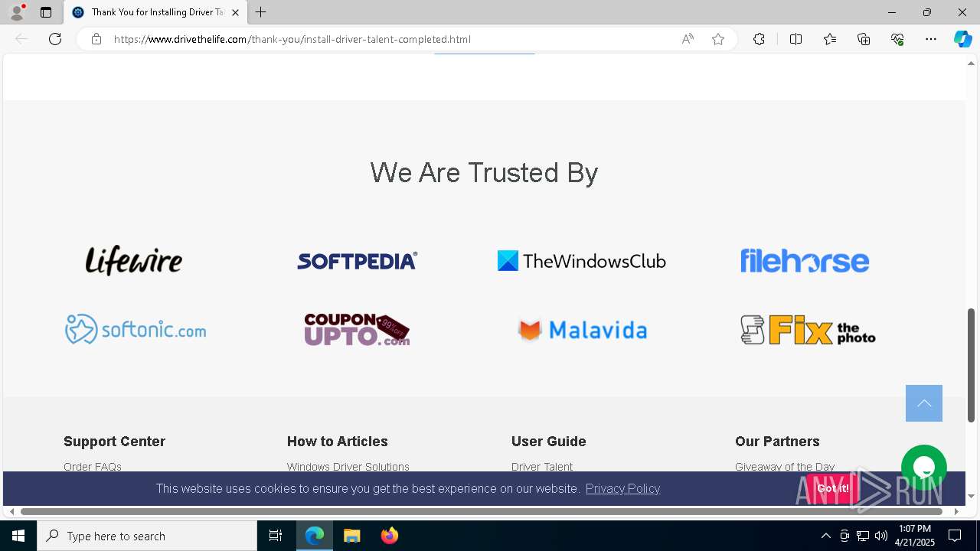Open the Favorites list
Viewport: 980px width, 551px height.
pos(830,39)
